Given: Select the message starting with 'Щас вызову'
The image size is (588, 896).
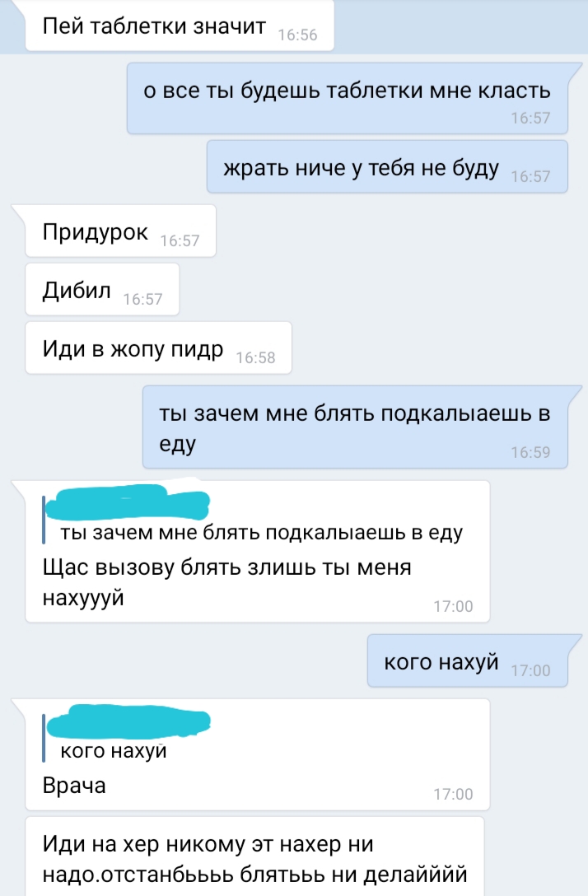Looking at the screenshot, I should pyautogui.click(x=257, y=552).
